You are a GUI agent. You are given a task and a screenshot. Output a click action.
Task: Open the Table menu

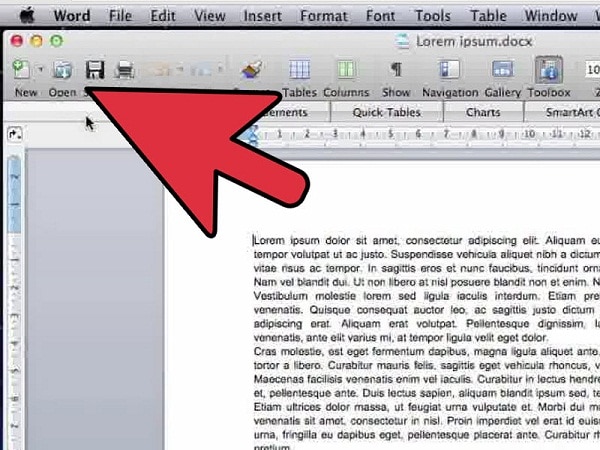pyautogui.click(x=488, y=16)
